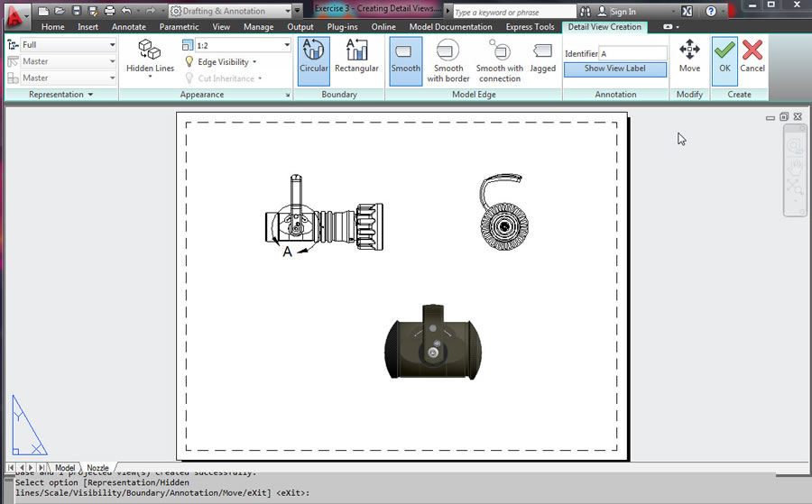Toggle the Show View Label button
The width and height of the screenshot is (812, 504).
[614, 69]
